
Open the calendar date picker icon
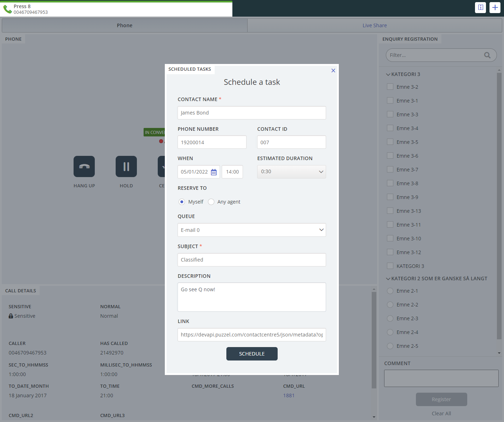pyautogui.click(x=214, y=172)
